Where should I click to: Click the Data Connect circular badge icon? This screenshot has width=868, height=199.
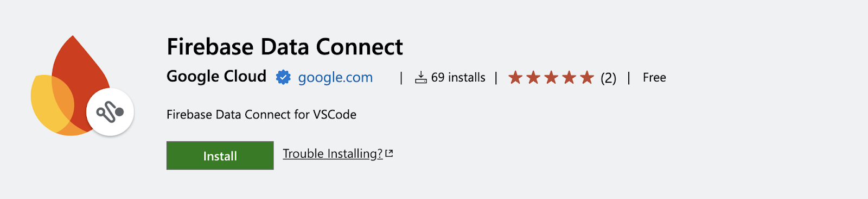coord(110,112)
